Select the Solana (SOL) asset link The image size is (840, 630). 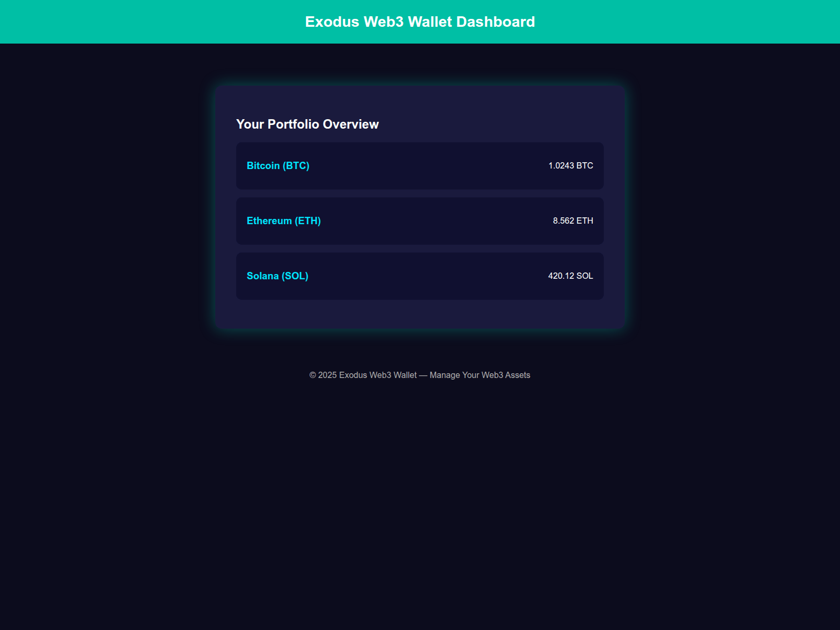(x=277, y=276)
